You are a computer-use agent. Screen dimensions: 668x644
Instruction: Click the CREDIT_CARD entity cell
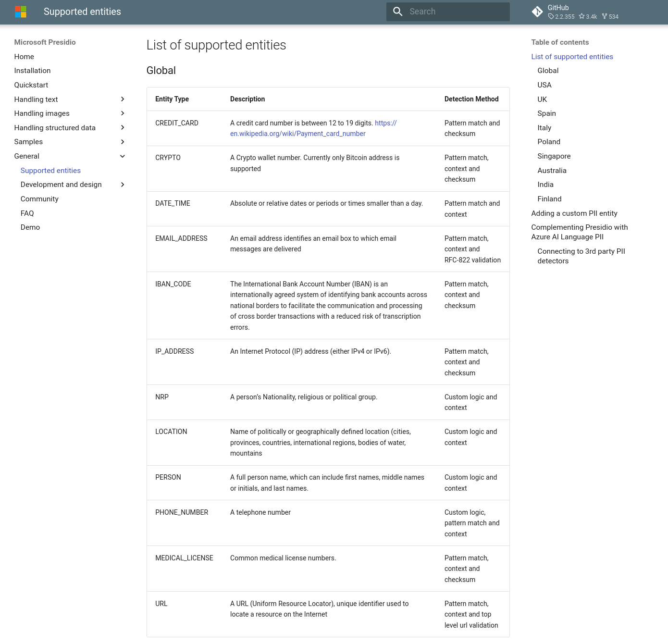[177, 123]
